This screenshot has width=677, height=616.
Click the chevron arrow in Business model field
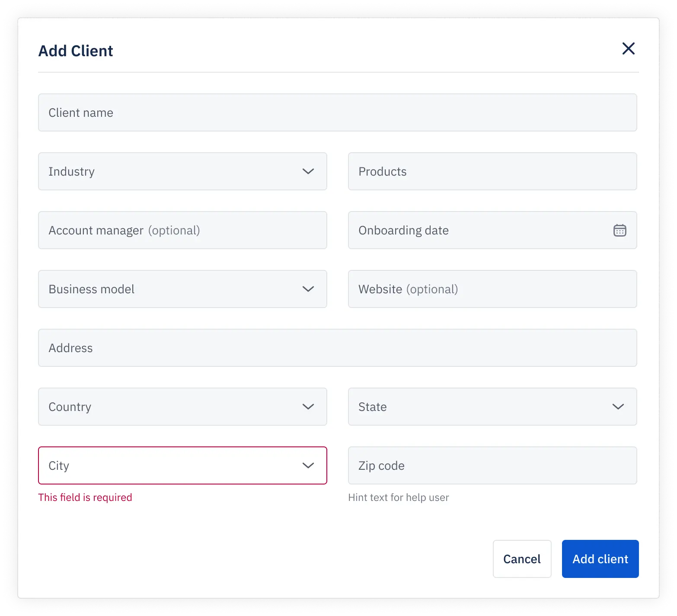tap(308, 289)
